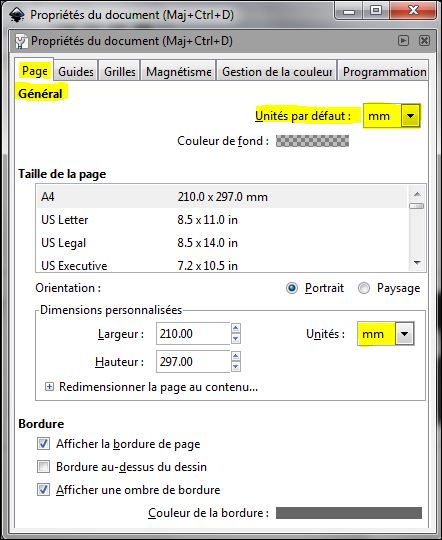Toggle Afficher une ombre de bordure

click(43, 489)
